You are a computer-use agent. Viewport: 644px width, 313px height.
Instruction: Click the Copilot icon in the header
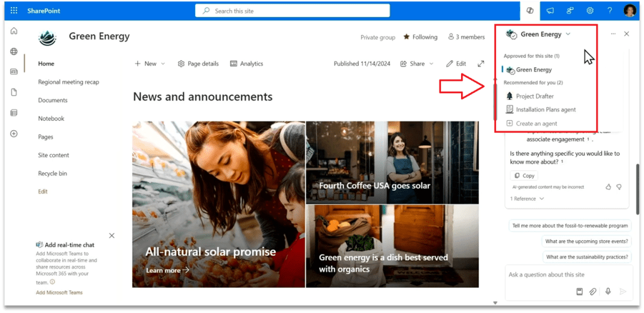click(530, 11)
